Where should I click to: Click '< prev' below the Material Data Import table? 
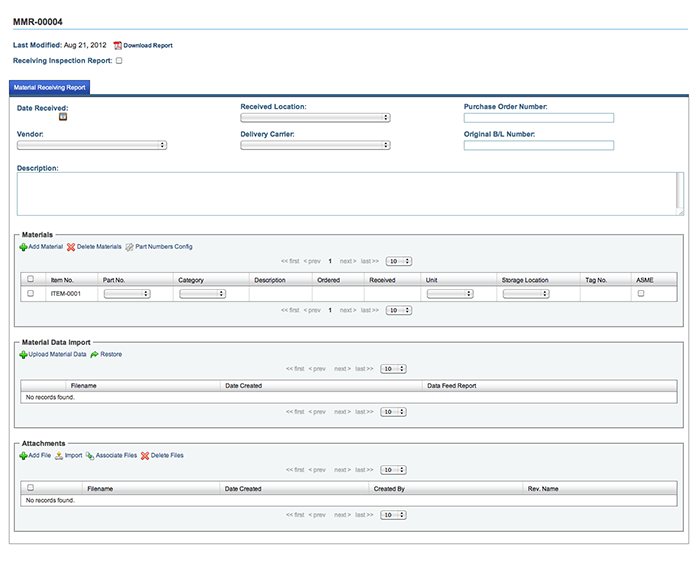pos(317,412)
